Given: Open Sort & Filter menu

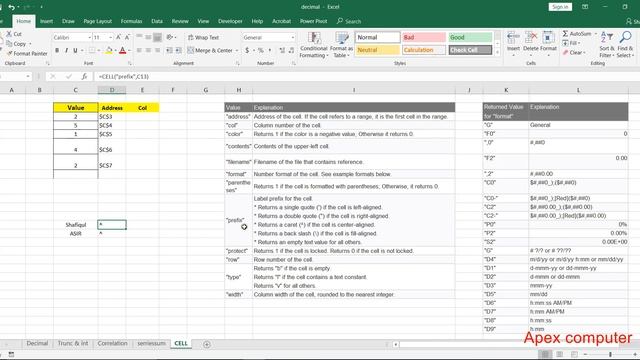Looking at the screenshot, I should click(x=607, y=45).
